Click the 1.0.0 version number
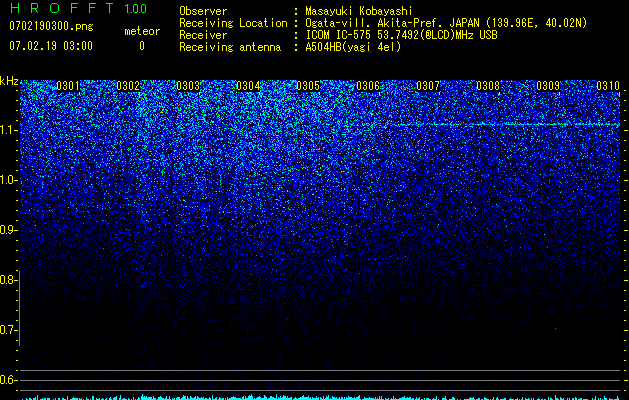The width and height of the screenshot is (629, 400). (x=135, y=8)
